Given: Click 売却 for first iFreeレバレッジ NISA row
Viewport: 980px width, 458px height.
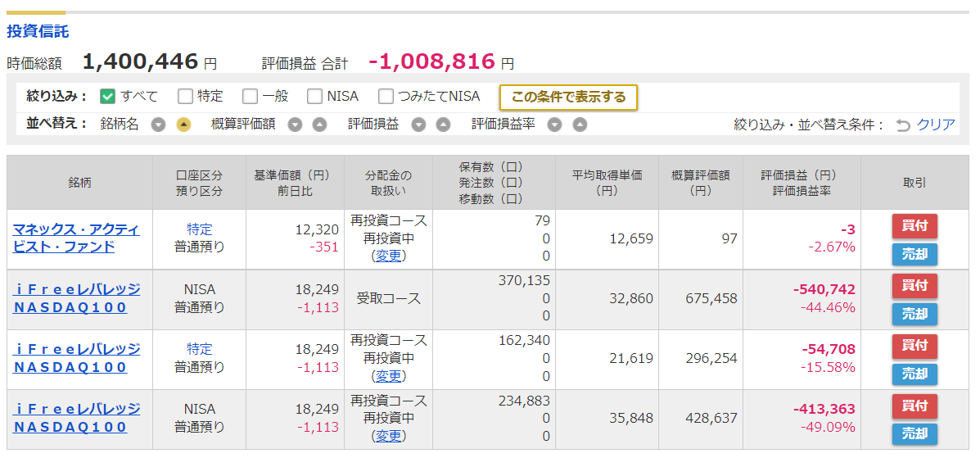Looking at the screenshot, I should click(915, 314).
